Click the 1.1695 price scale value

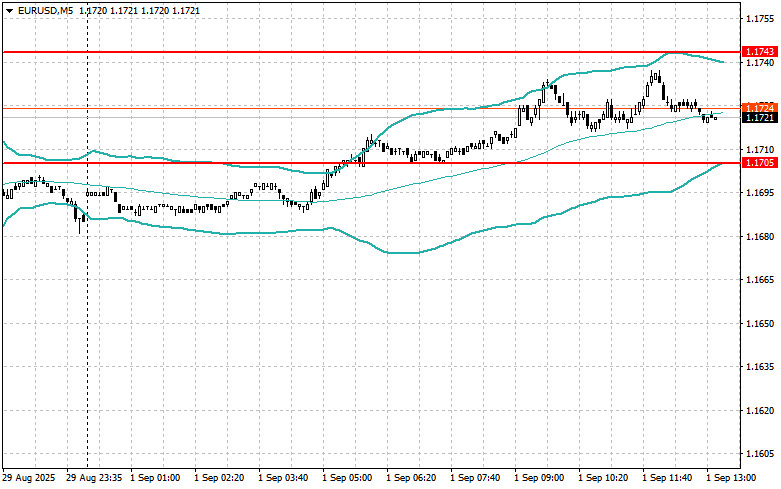760,193
